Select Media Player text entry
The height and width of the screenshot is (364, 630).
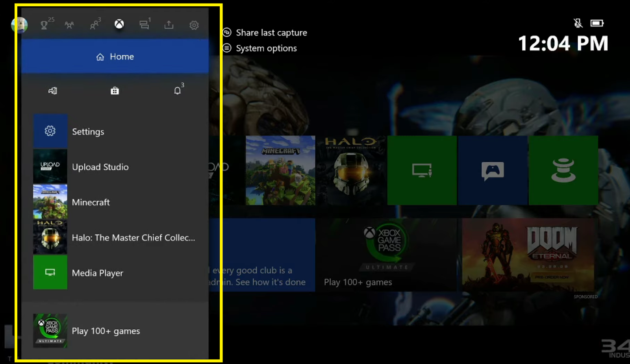coord(98,273)
